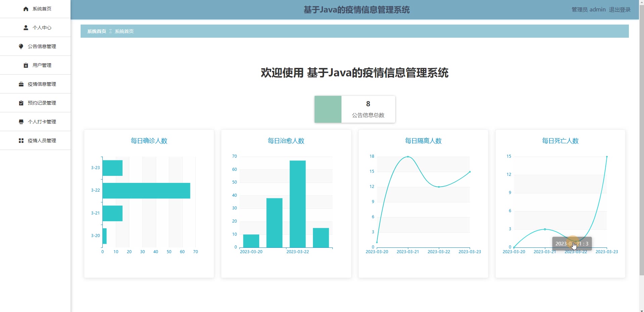Open the 系统首页 sidebar menu item
Screen dimensions: 644x312
(35, 9)
